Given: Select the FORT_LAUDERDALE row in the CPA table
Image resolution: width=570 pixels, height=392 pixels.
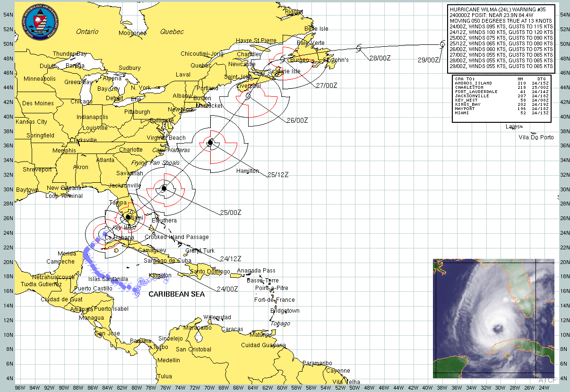Looking at the screenshot, I should coord(501,92).
